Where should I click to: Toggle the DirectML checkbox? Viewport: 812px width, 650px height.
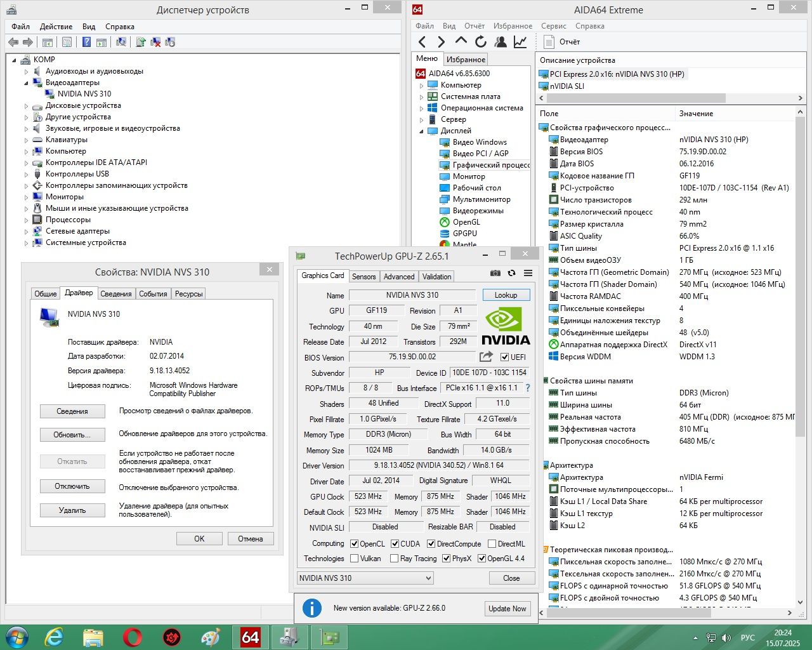[x=492, y=544]
